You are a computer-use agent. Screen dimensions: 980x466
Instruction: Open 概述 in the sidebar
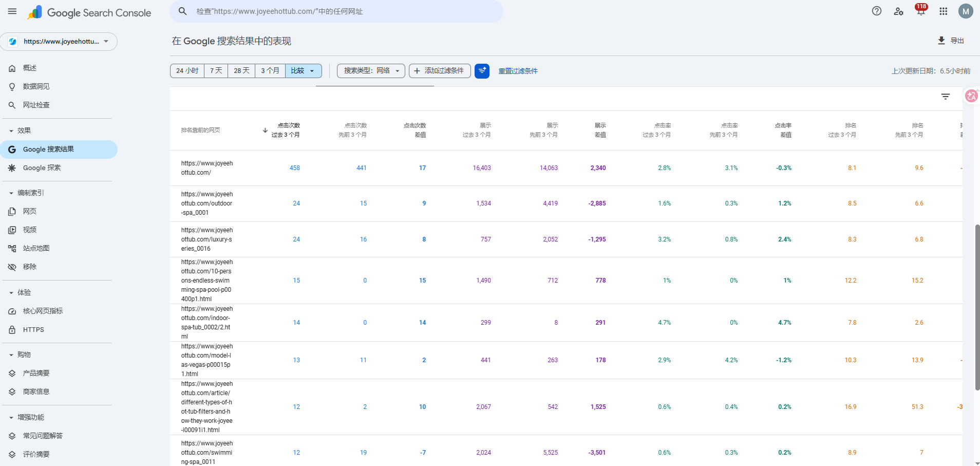point(30,68)
